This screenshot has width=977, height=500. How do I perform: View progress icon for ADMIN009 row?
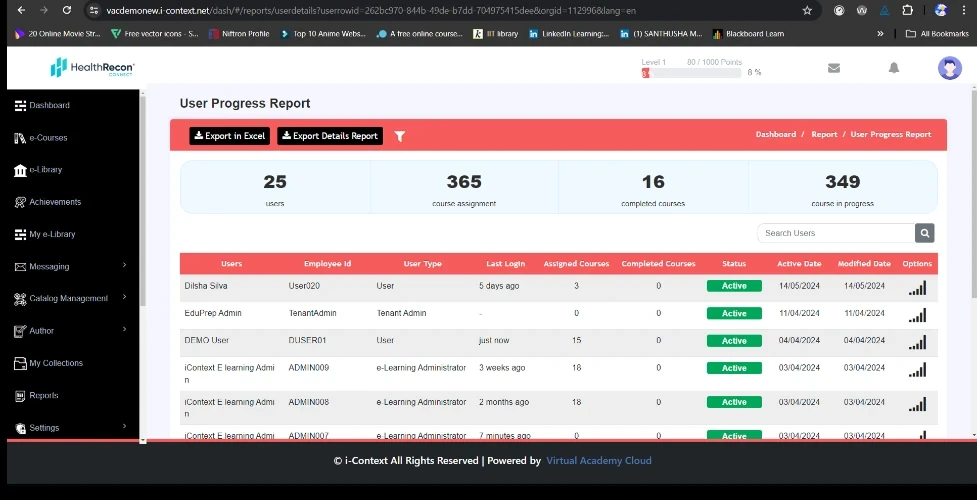[x=917, y=370]
